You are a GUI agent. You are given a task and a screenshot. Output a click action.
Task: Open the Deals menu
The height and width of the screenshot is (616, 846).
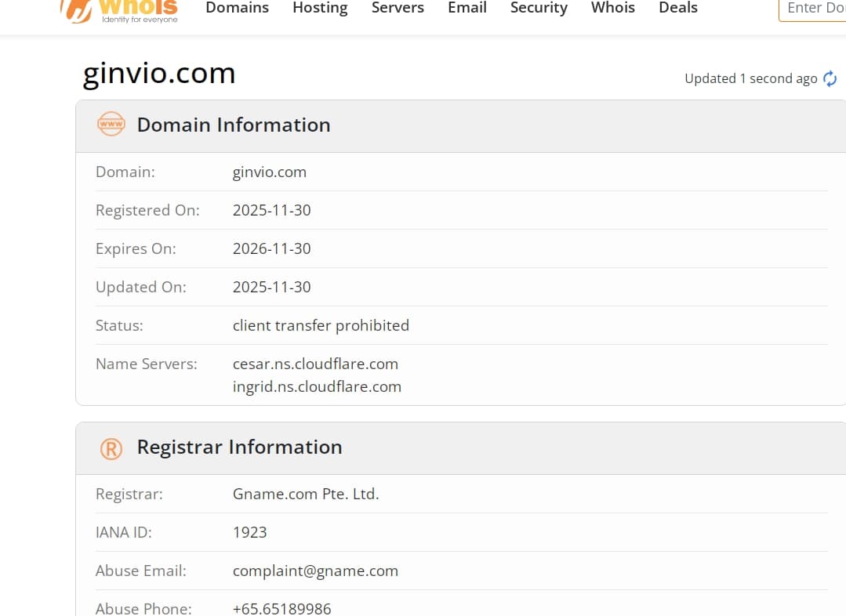pos(678,8)
